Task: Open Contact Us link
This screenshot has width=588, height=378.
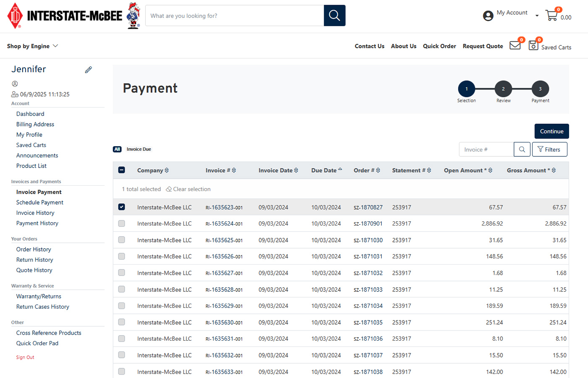Action: point(370,46)
